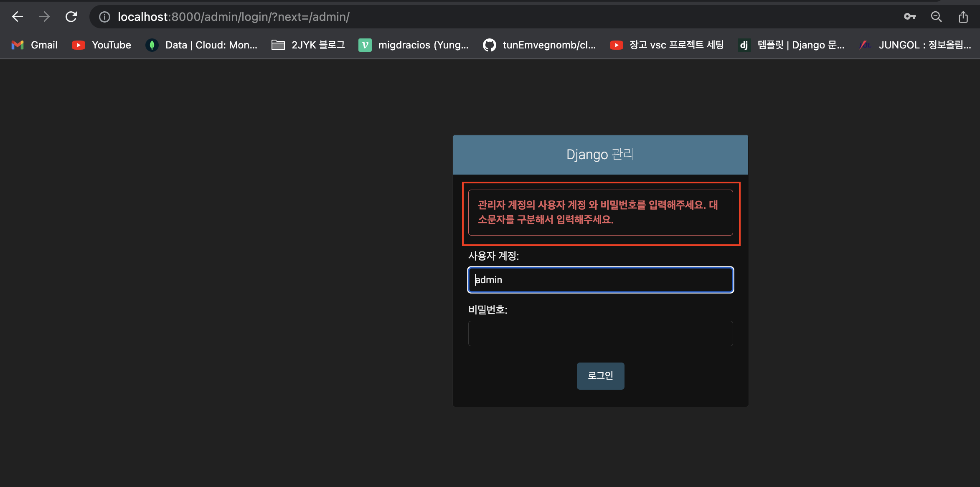Open the 2JYK 블로그 bookmark folder
Image resolution: width=980 pixels, height=487 pixels.
point(308,45)
